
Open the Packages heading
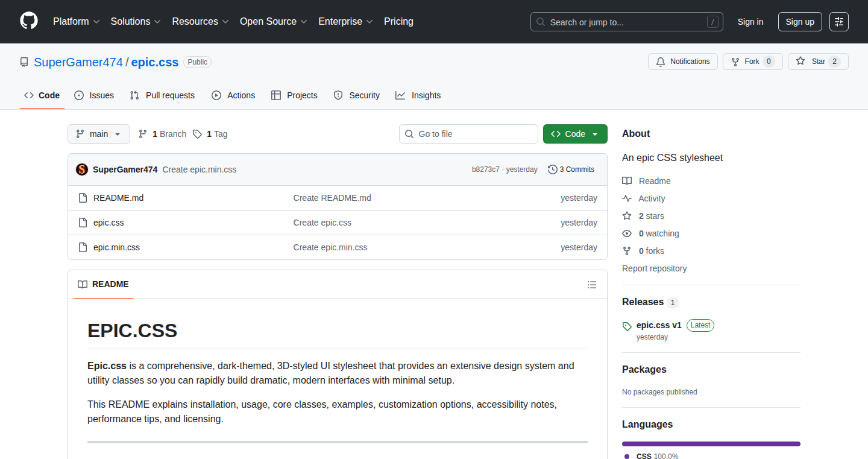pyautogui.click(x=644, y=370)
